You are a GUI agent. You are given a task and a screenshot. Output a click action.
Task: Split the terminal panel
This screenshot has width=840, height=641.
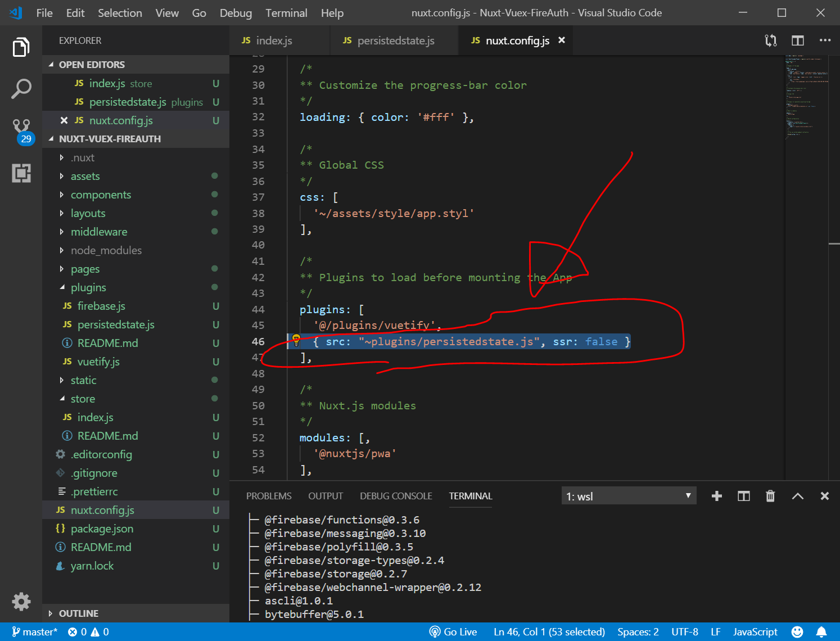tap(743, 496)
